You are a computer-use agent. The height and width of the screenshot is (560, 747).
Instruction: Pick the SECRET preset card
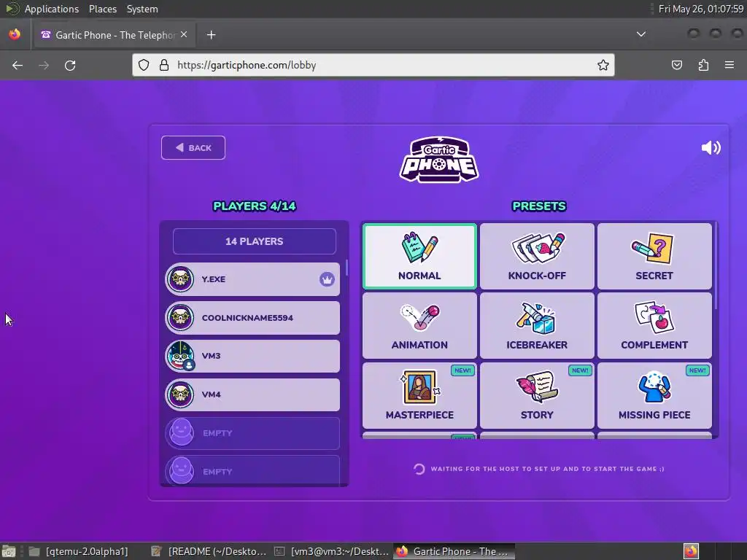tap(654, 256)
